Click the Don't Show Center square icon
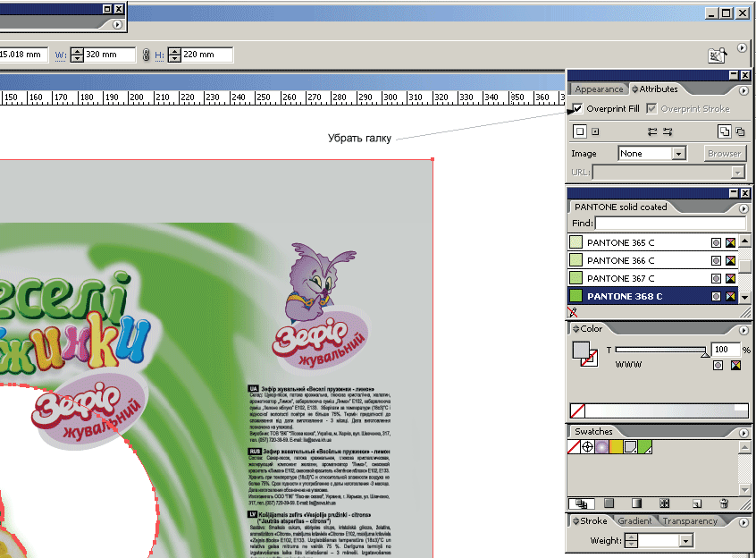This screenshot has height=558, width=756. click(580, 131)
